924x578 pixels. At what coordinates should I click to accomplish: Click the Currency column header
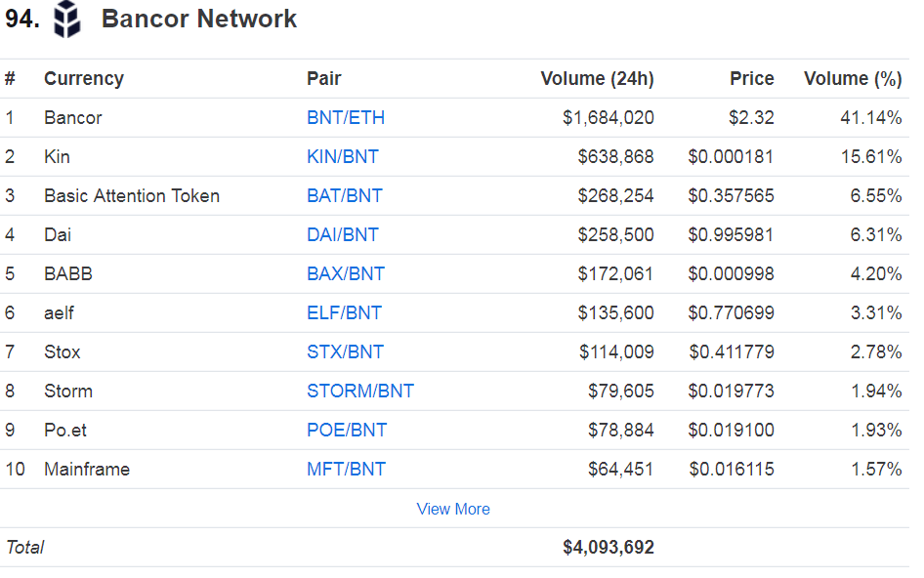click(x=84, y=79)
